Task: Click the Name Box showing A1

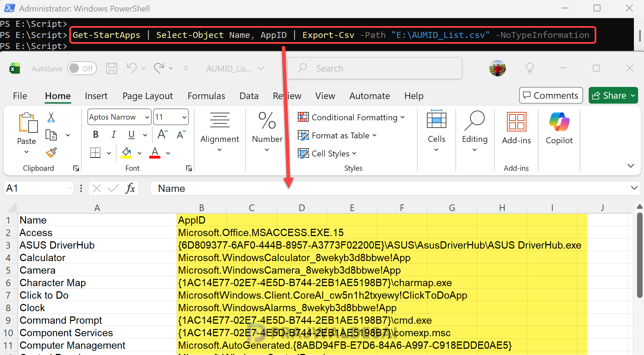Action: pyautogui.click(x=39, y=188)
